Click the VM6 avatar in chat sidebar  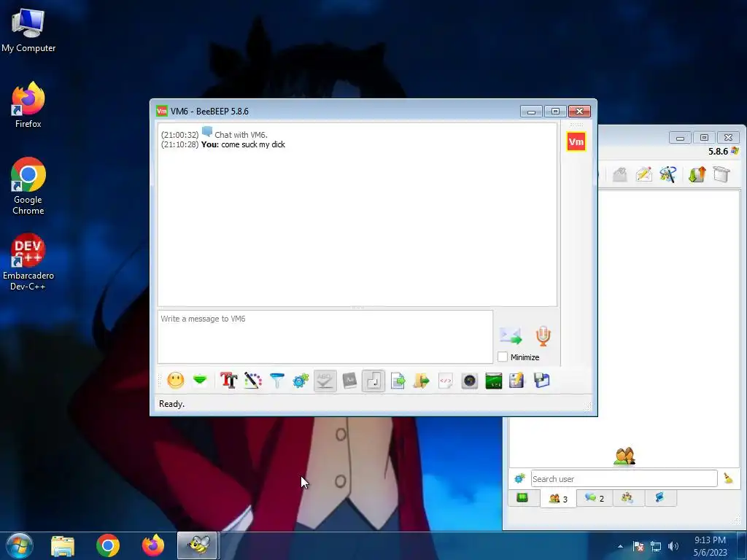[x=576, y=141]
